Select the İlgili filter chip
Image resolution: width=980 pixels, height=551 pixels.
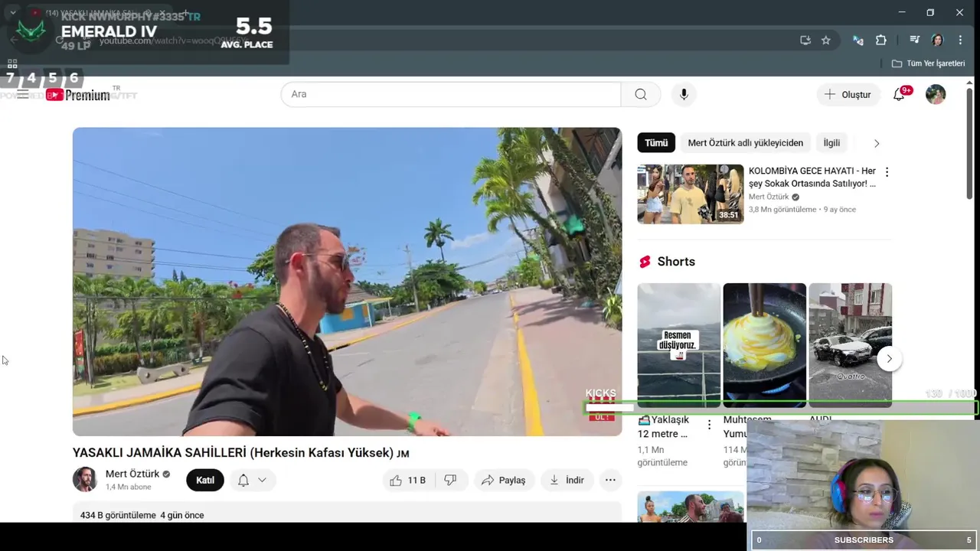(x=831, y=143)
